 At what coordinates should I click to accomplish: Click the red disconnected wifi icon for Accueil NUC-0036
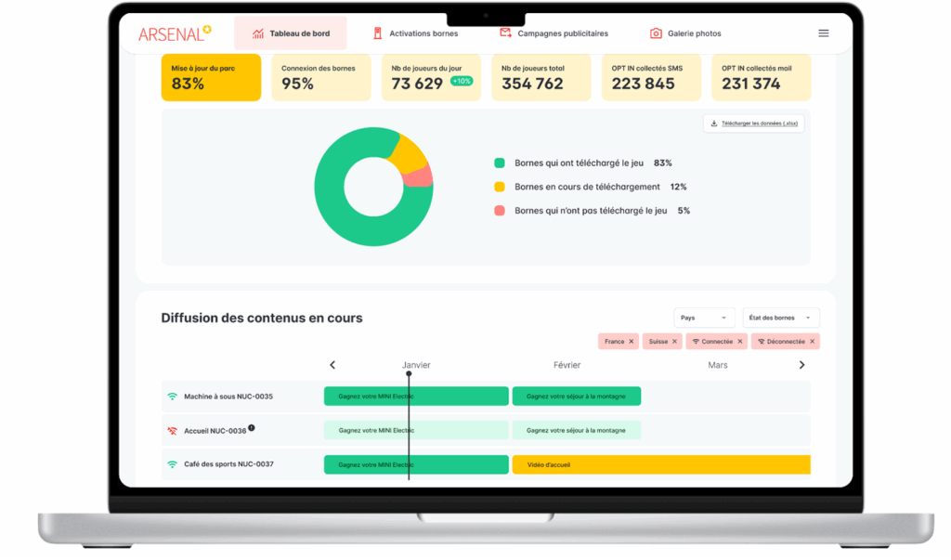click(x=171, y=430)
